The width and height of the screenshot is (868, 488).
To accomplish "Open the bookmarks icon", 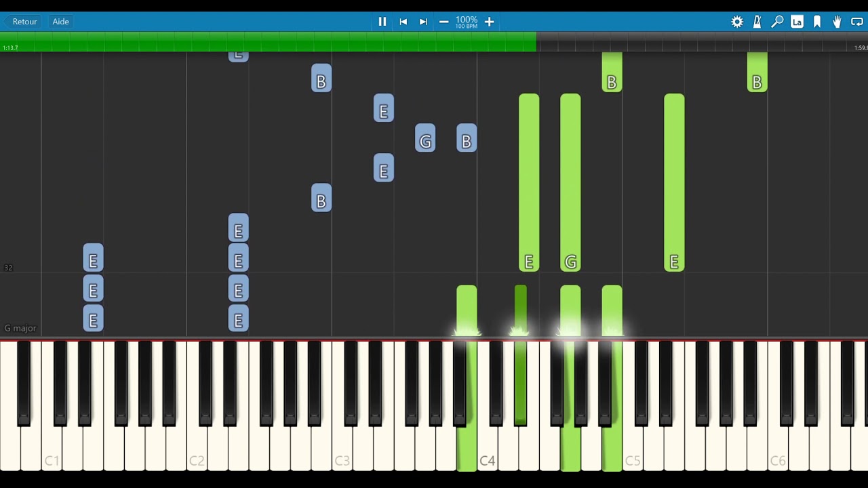I will (x=817, y=22).
